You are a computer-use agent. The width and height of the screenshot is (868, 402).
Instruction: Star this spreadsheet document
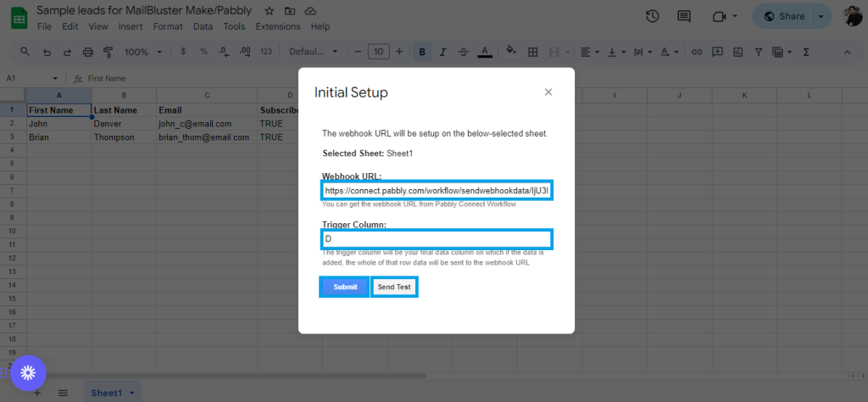coord(269,11)
